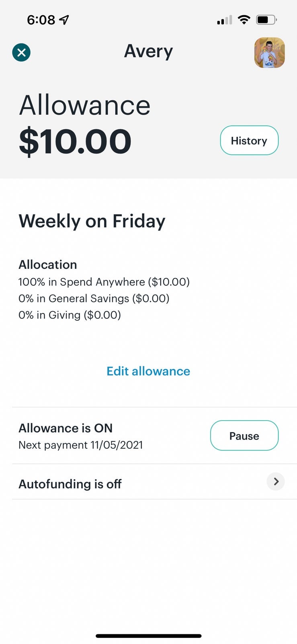Expand autofunding settings with the chevron
This screenshot has width=297, height=644.
(x=276, y=481)
